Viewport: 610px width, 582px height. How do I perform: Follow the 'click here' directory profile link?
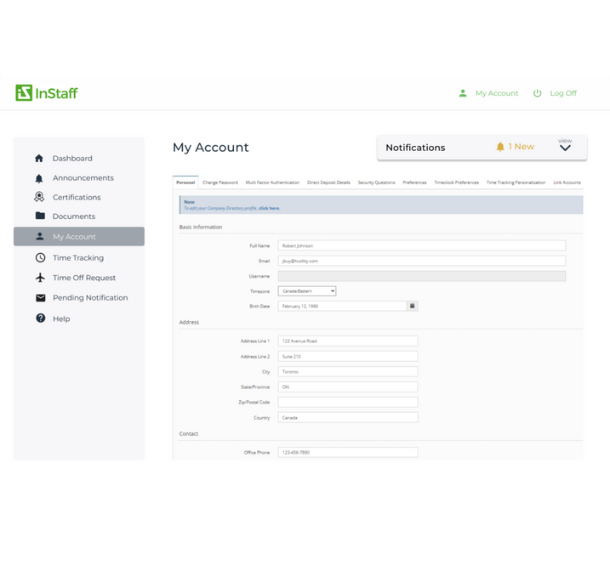(269, 208)
